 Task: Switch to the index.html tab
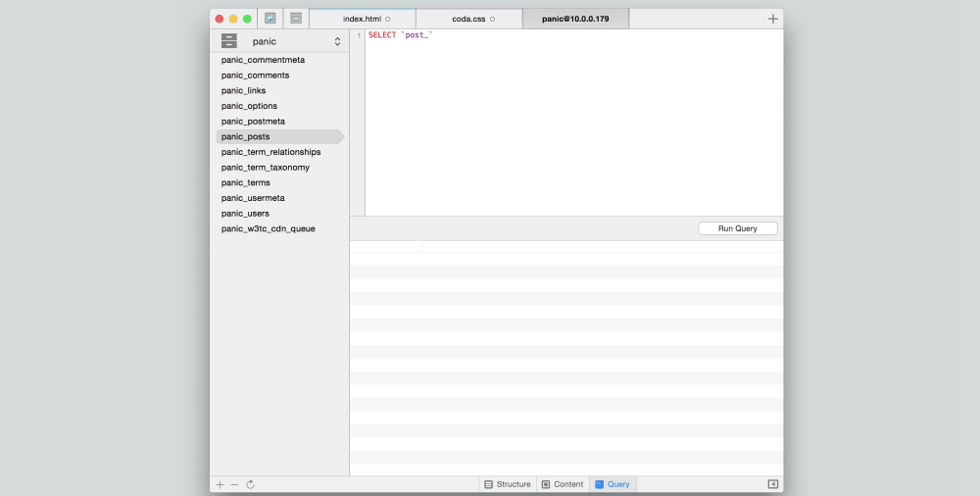click(363, 19)
